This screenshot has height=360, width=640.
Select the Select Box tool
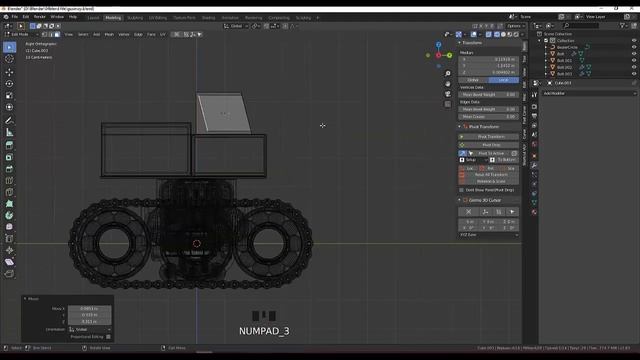[x=9, y=47]
